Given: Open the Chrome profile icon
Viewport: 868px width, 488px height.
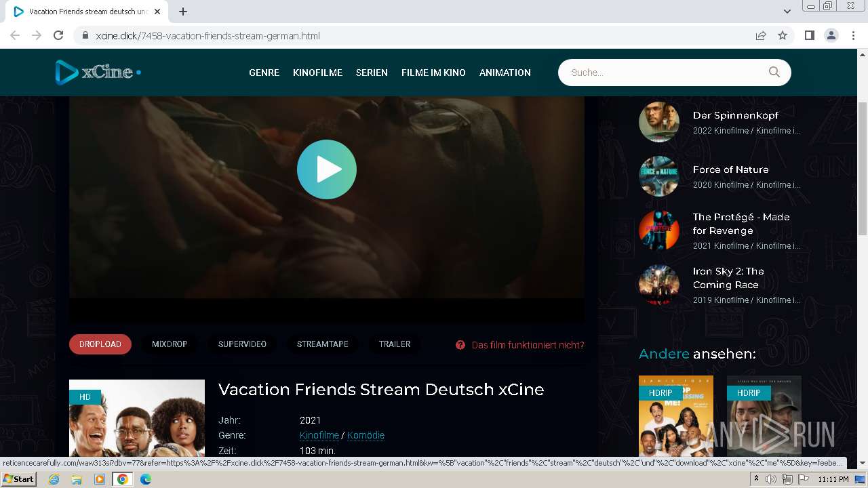Looking at the screenshot, I should click(831, 35).
